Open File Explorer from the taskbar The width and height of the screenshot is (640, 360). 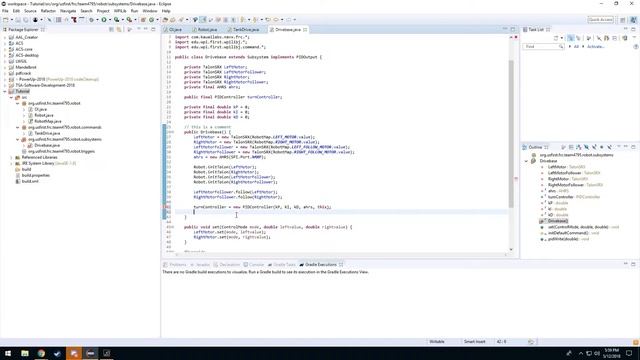[x=25, y=353]
